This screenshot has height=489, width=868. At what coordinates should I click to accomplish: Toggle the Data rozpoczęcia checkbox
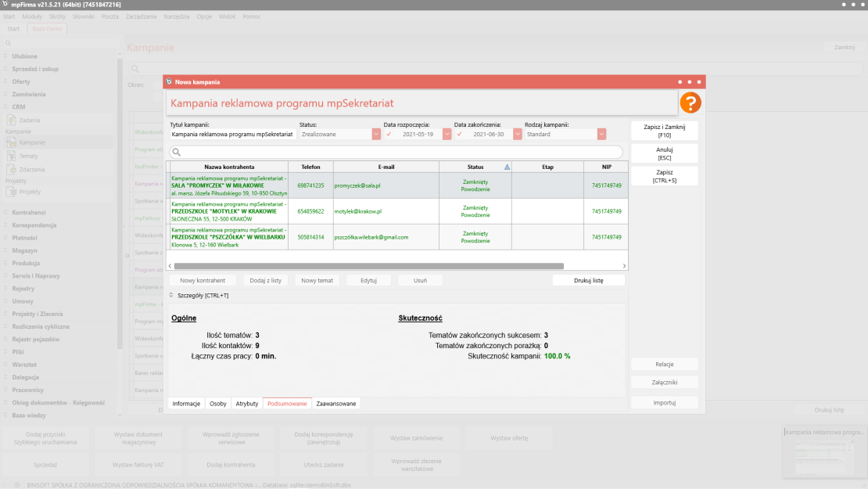(x=389, y=134)
